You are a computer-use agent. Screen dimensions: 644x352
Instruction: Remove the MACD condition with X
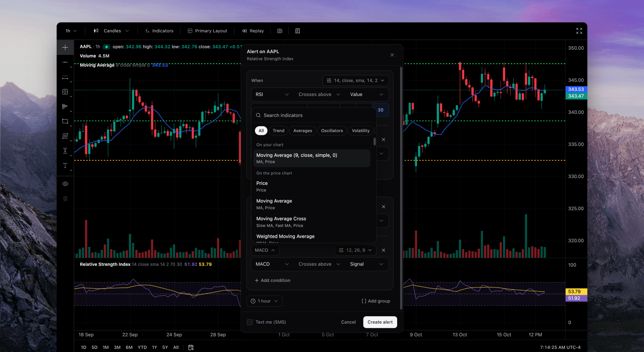coord(383,250)
